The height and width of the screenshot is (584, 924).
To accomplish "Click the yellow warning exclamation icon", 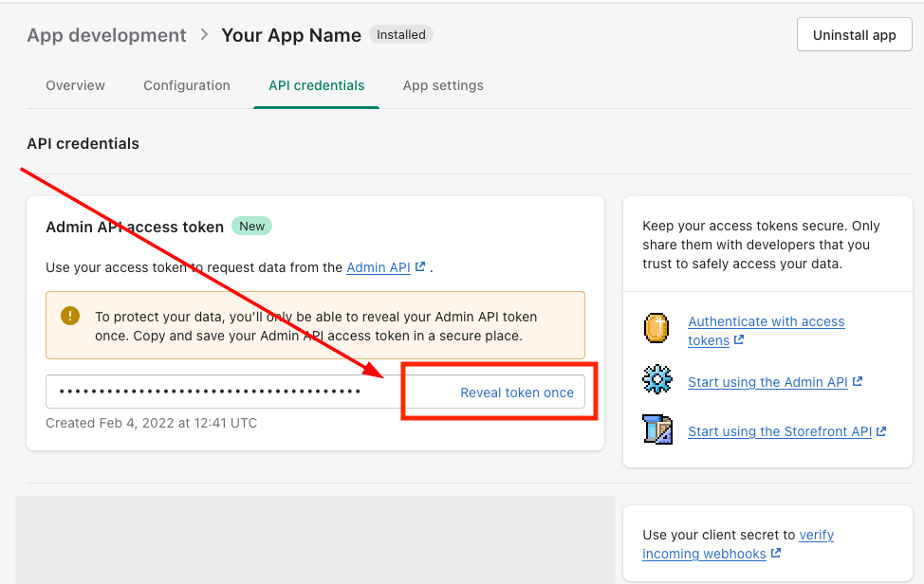I will [x=70, y=316].
